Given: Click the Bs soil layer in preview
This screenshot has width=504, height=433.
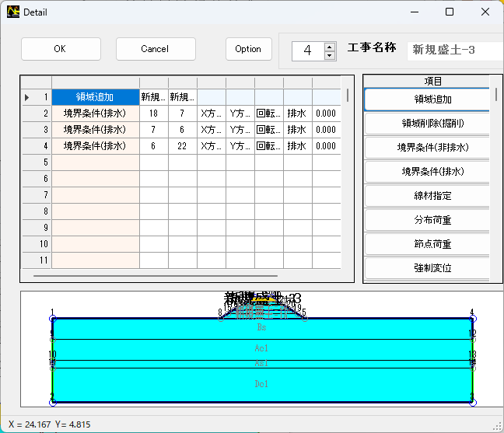Looking at the screenshot, I should [261, 327].
